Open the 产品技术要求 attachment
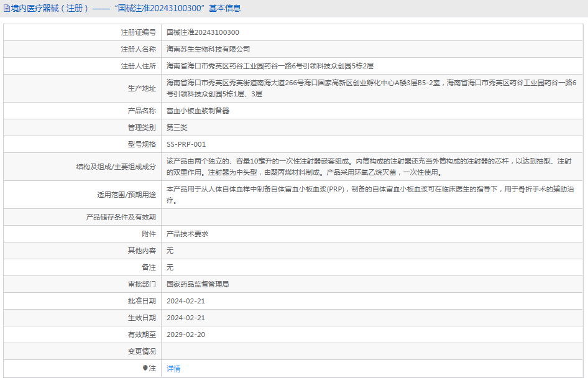 (x=187, y=234)
